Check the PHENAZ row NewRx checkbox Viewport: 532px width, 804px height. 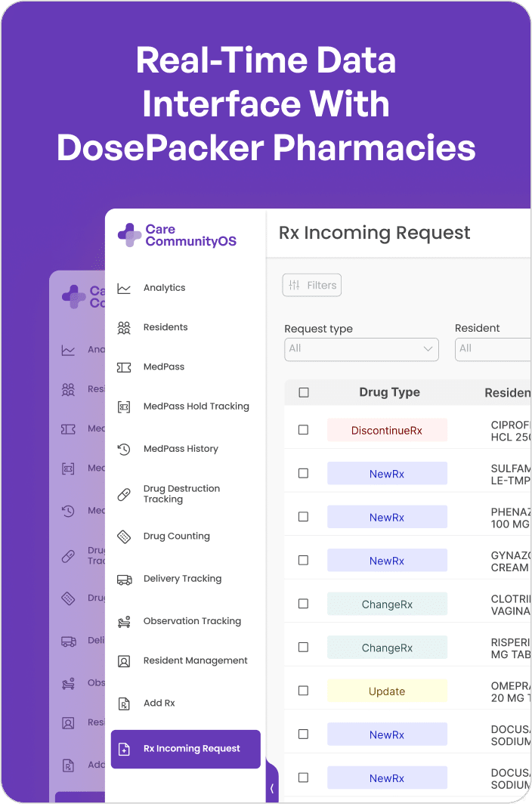coord(304,517)
